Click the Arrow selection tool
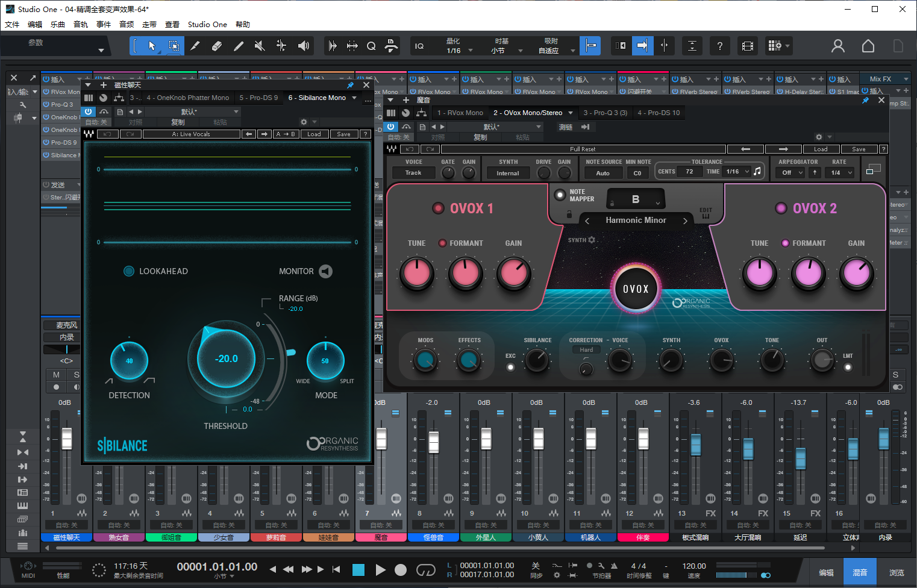 (152, 46)
